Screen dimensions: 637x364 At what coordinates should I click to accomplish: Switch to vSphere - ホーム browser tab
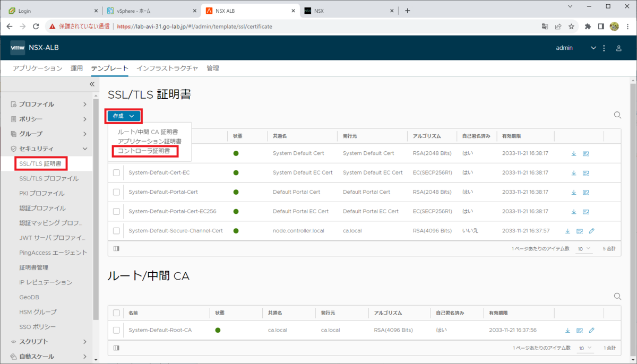pos(152,11)
